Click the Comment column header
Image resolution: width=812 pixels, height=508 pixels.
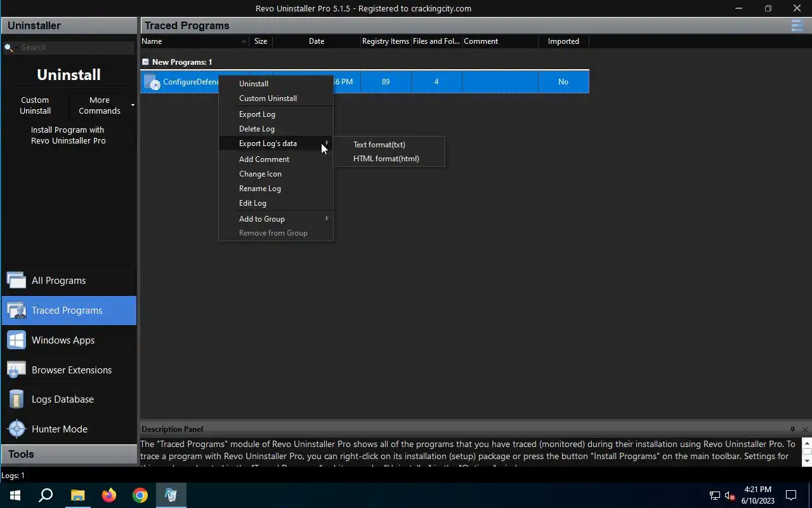tap(500, 41)
